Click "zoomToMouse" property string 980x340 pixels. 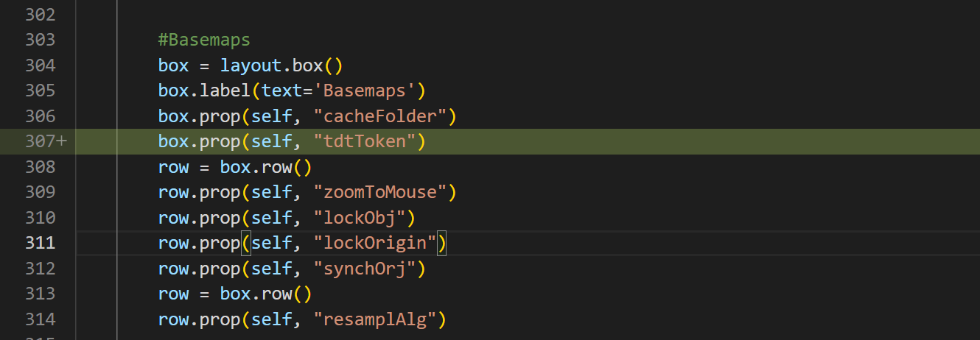point(380,192)
